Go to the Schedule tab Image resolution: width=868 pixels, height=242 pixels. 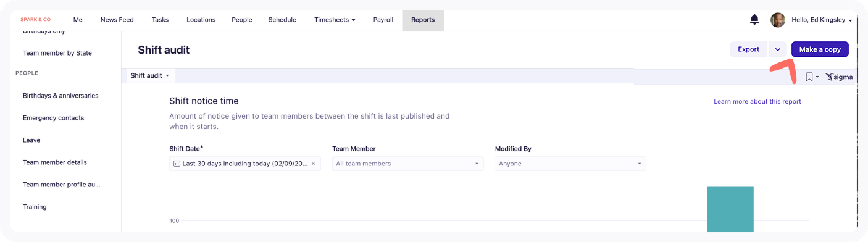(x=282, y=20)
